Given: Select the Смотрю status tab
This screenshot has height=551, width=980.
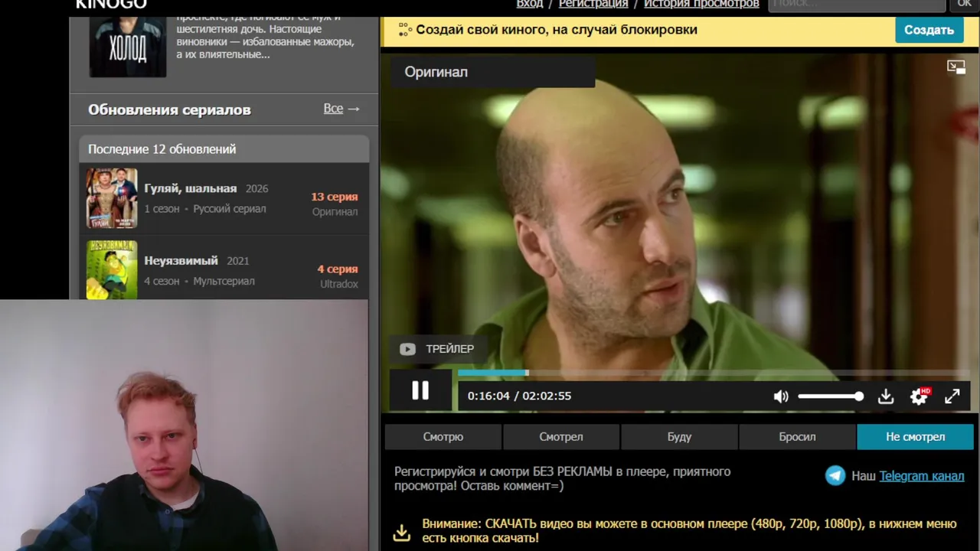Looking at the screenshot, I should tap(443, 437).
